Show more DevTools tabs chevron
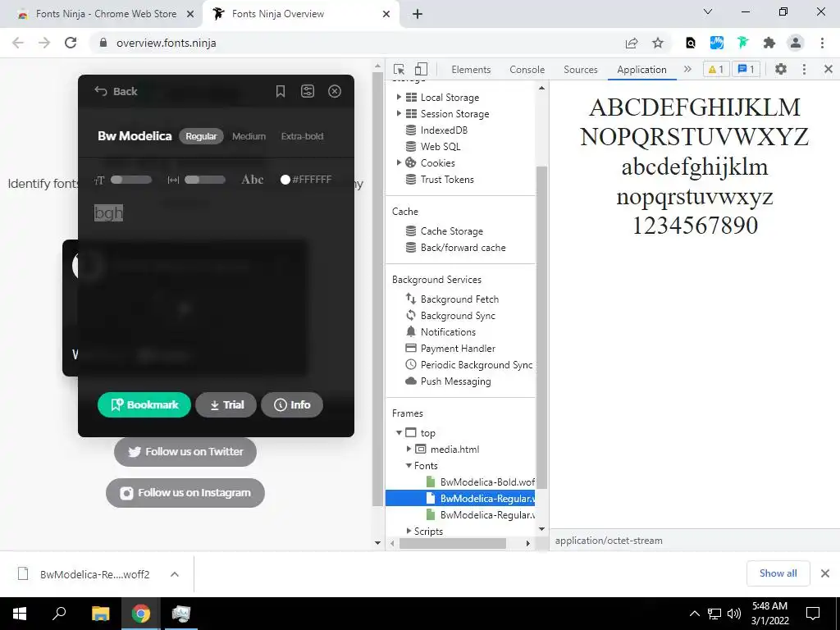The width and height of the screenshot is (840, 630). (x=688, y=69)
